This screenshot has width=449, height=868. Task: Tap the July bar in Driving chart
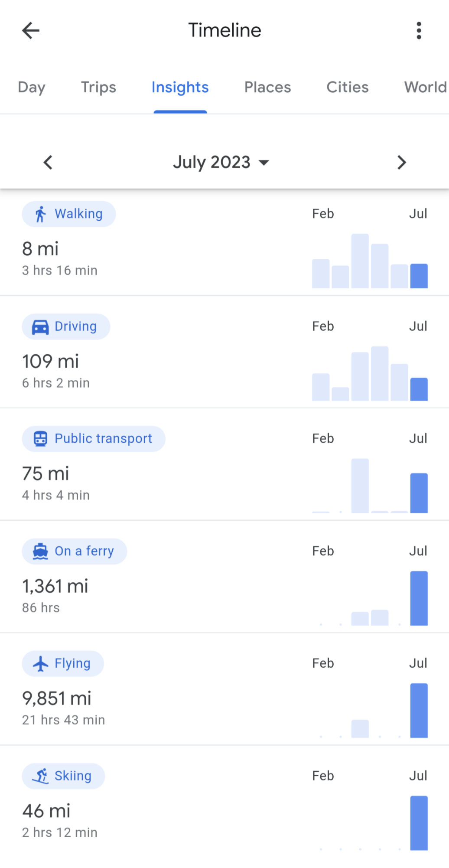pos(419,389)
